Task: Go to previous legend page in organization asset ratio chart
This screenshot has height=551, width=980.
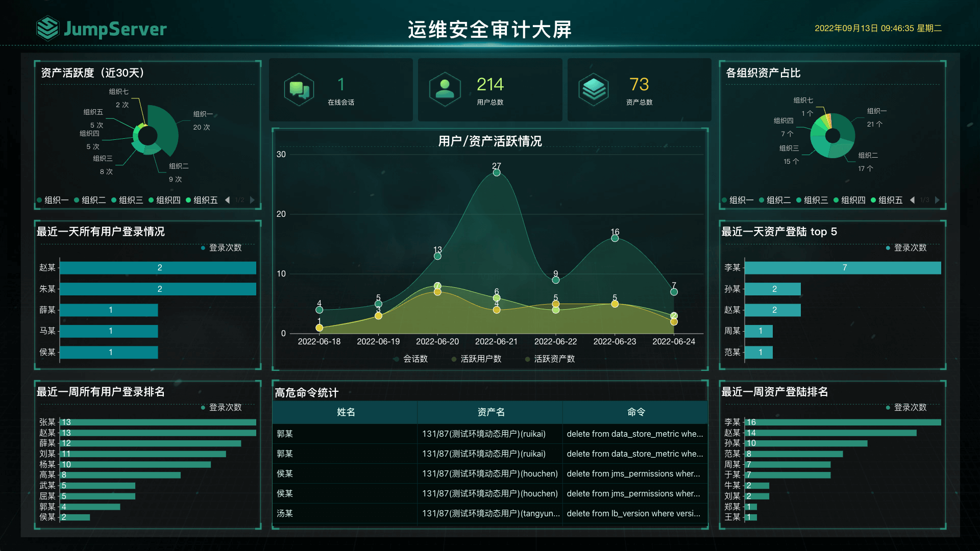Action: click(912, 200)
